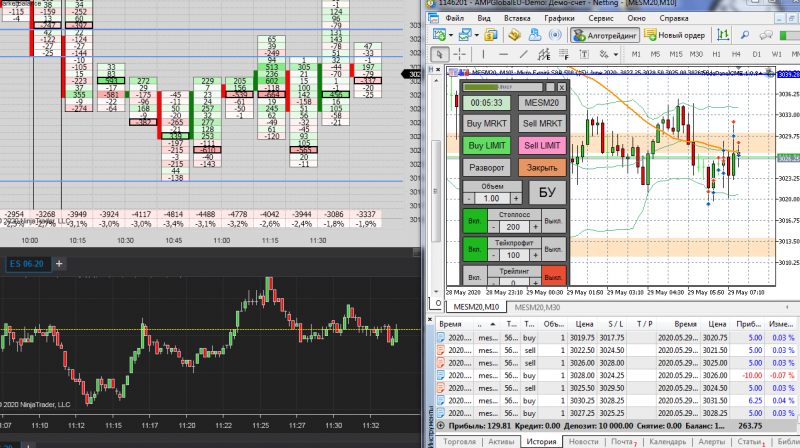This screenshot has width=800, height=448.
Task: Select text label tool
Action: tap(584, 54)
